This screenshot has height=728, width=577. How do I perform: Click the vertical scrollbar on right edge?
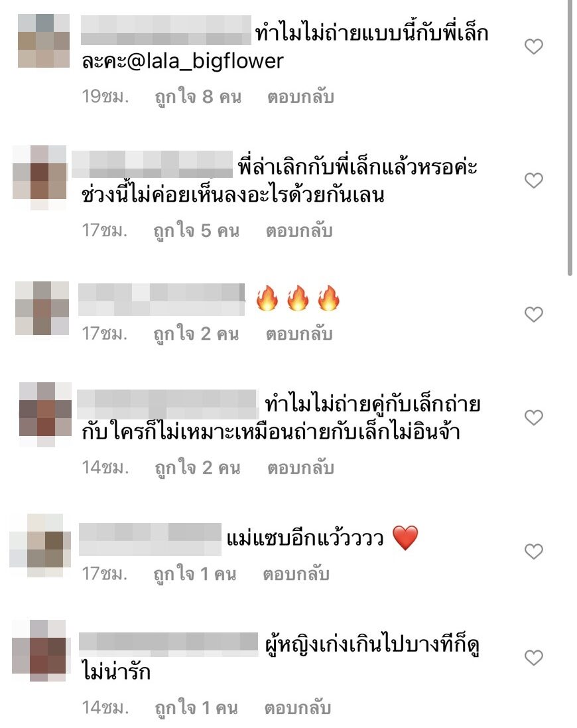[x=570, y=138]
